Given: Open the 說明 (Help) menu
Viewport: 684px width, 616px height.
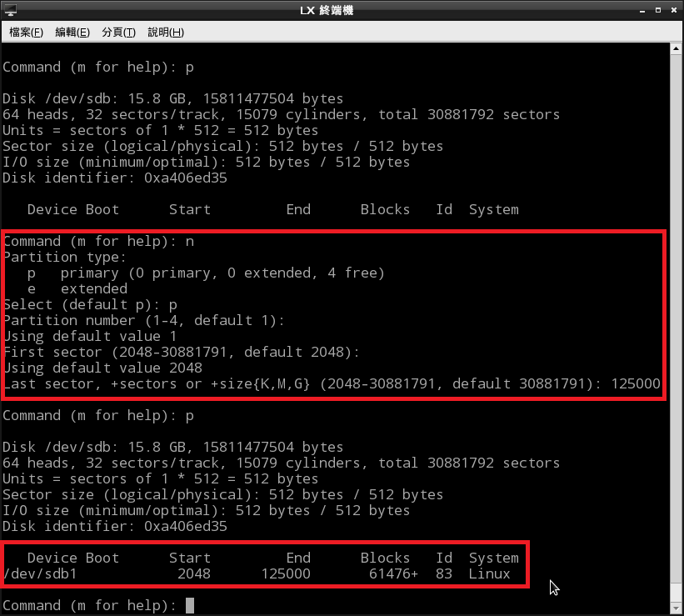Looking at the screenshot, I should [x=165, y=32].
